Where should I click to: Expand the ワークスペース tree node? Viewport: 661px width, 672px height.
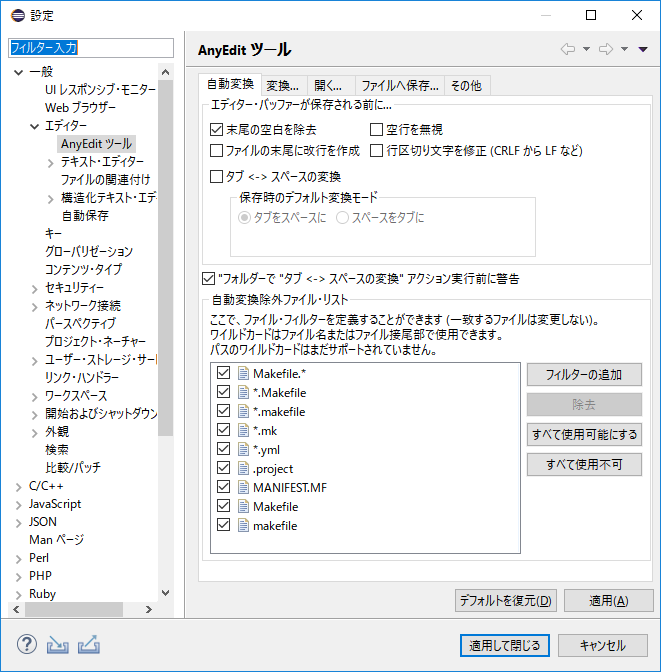(x=35, y=397)
